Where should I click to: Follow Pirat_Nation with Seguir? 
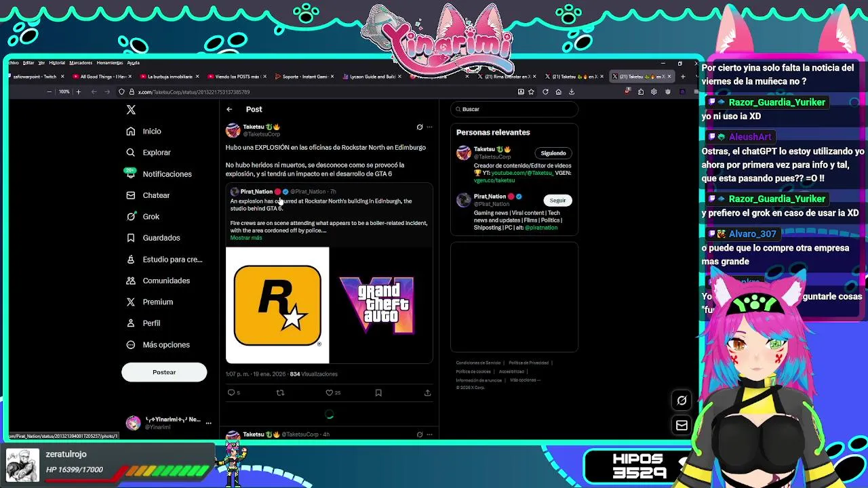click(557, 201)
